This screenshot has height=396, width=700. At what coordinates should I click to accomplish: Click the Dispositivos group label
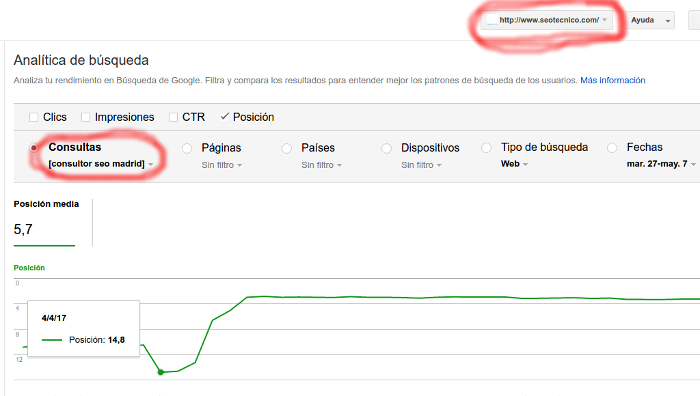[430, 148]
